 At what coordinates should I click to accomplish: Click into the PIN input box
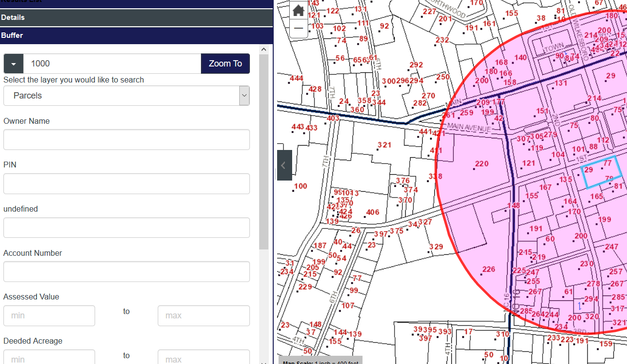click(127, 184)
